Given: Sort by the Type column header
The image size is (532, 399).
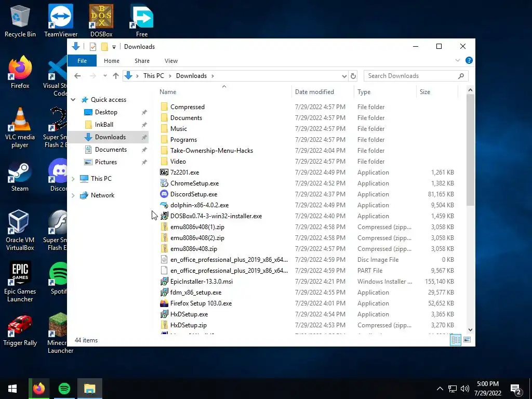Looking at the screenshot, I should click(x=385, y=91).
